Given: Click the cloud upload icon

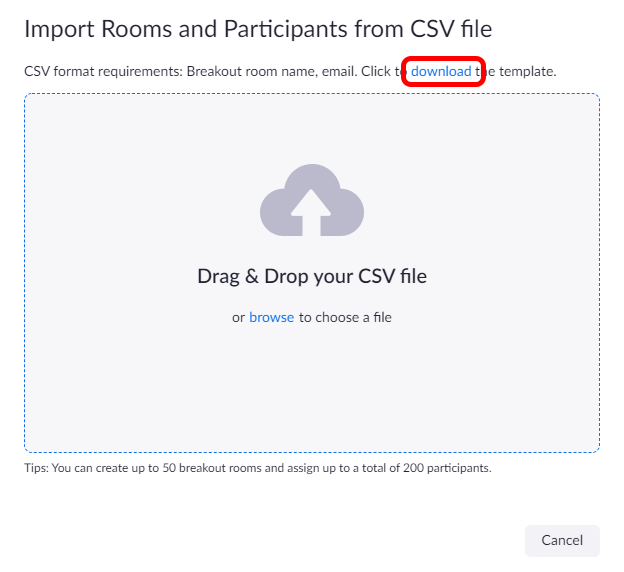Looking at the screenshot, I should tap(311, 200).
